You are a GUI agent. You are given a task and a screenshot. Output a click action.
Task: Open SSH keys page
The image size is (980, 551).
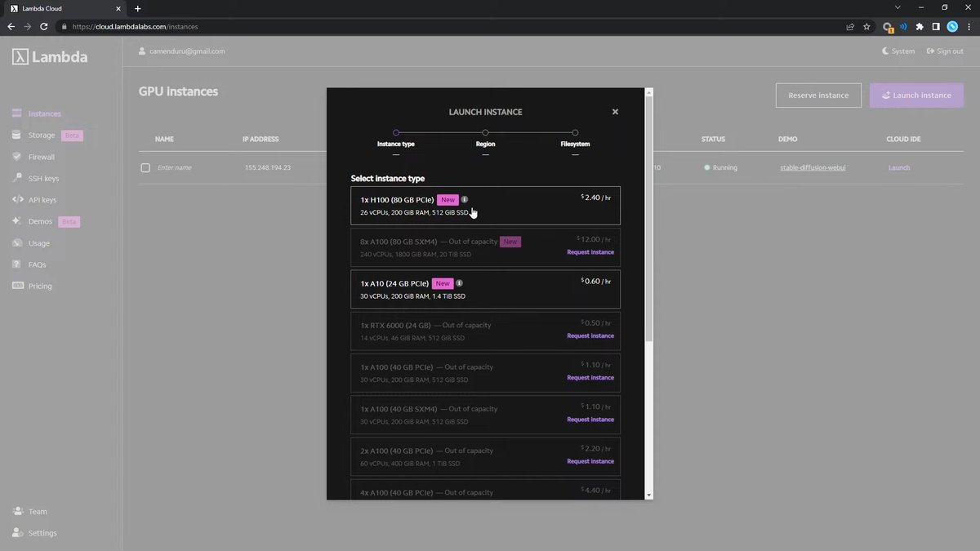tap(44, 179)
